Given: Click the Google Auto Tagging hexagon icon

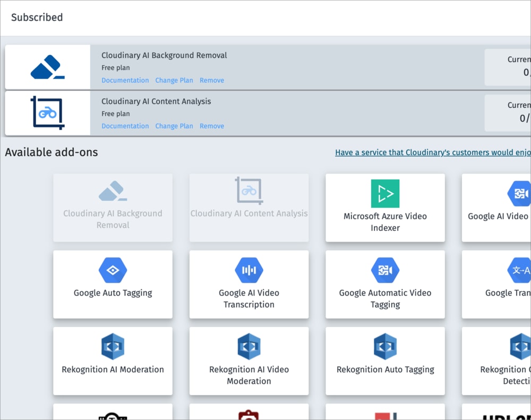Looking at the screenshot, I should coord(113,270).
